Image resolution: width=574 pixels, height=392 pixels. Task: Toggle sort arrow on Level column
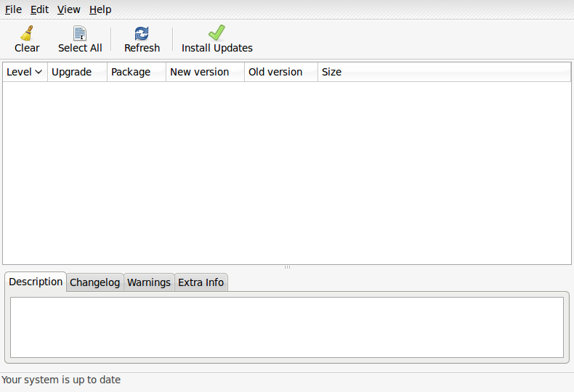tap(38, 72)
